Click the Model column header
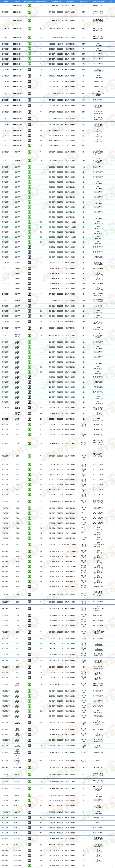This screenshot has height=868, width=115. click(17, 1)
